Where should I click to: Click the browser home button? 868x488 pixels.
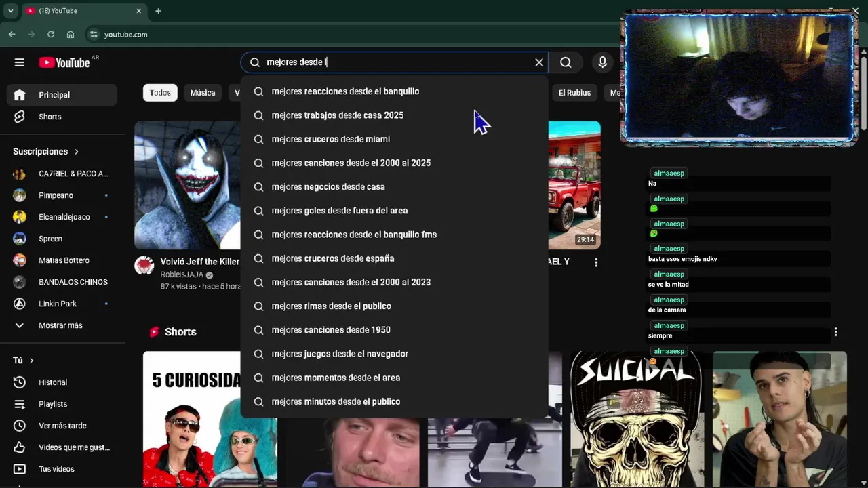click(71, 34)
